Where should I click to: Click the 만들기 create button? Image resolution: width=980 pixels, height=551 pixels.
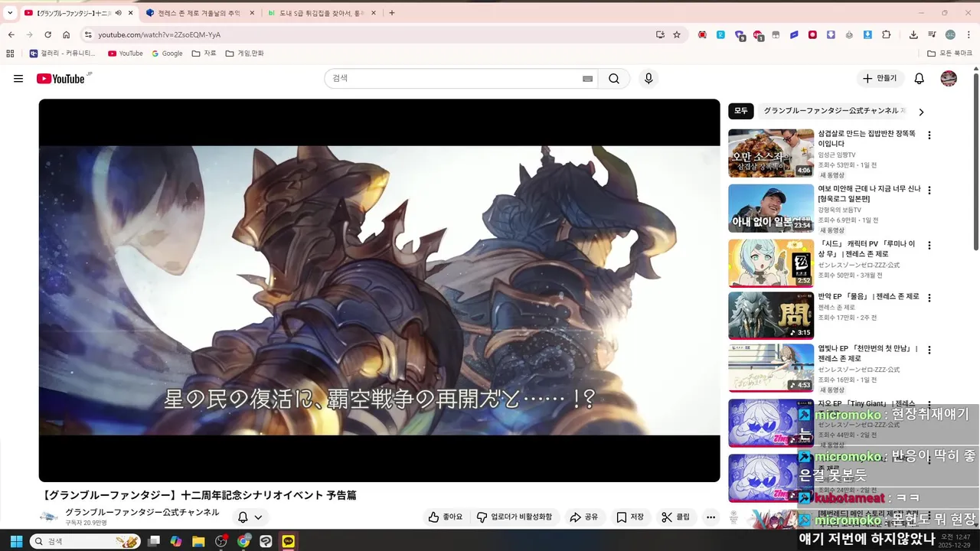coord(880,79)
